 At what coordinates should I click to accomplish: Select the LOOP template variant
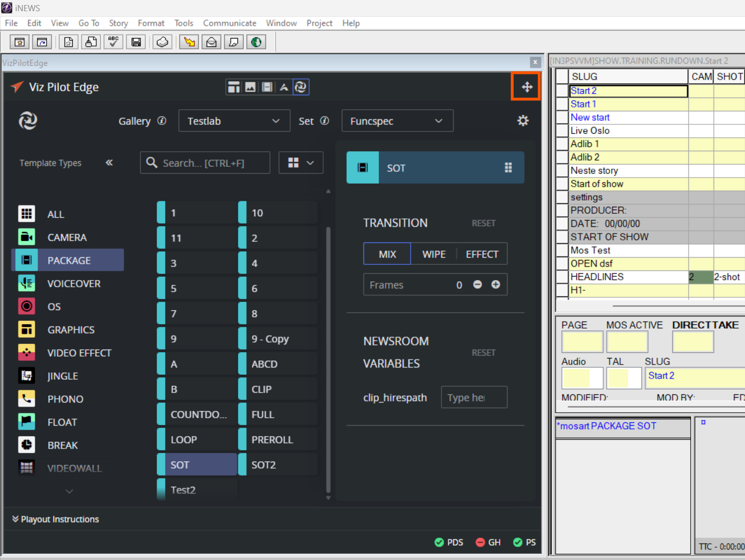coord(197,440)
